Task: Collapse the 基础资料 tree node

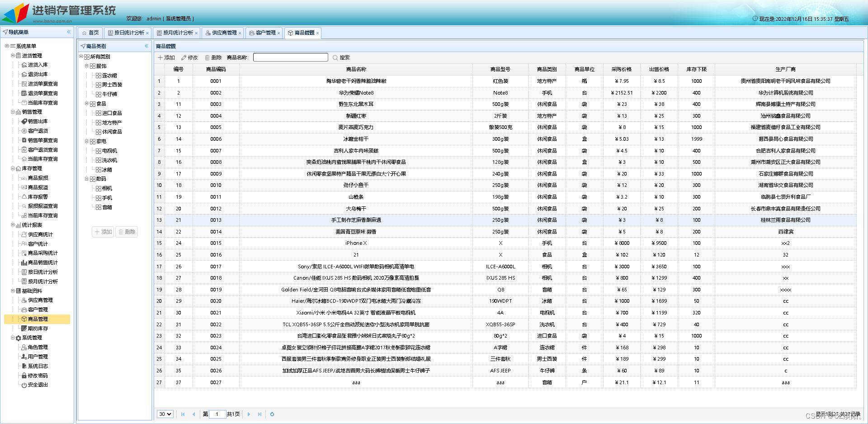Action: pos(13,291)
